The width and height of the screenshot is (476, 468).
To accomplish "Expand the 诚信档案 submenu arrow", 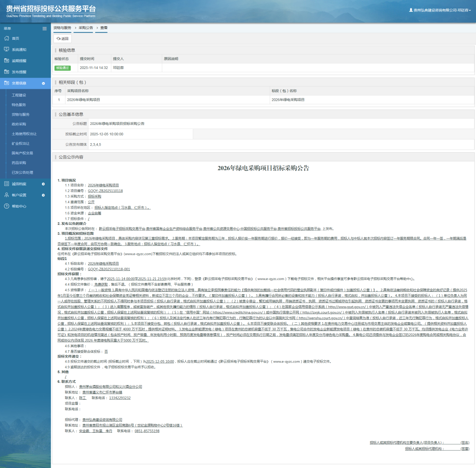I will click(x=43, y=184).
